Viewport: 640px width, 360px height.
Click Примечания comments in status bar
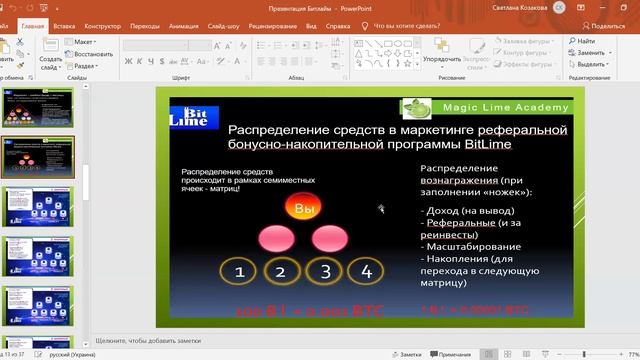(x=450, y=355)
